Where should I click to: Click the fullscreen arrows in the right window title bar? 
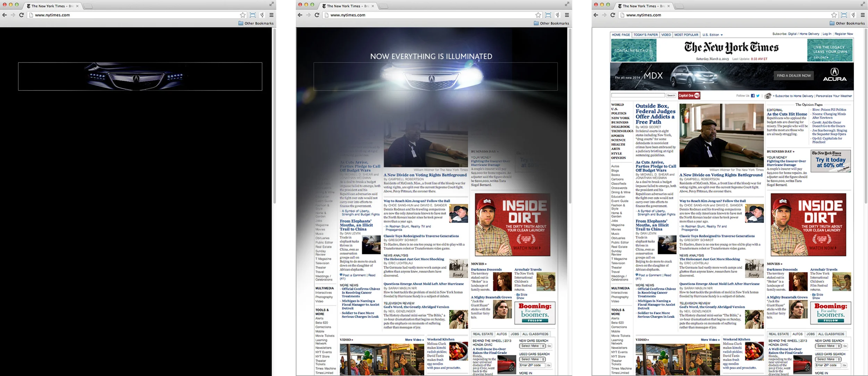pos(862,4)
